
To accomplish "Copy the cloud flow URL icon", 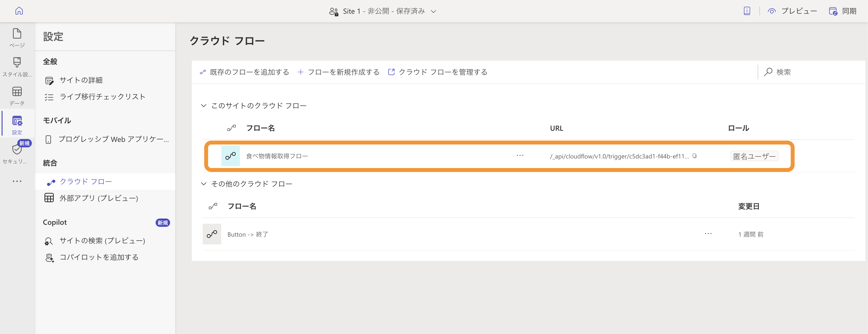I will 695,156.
